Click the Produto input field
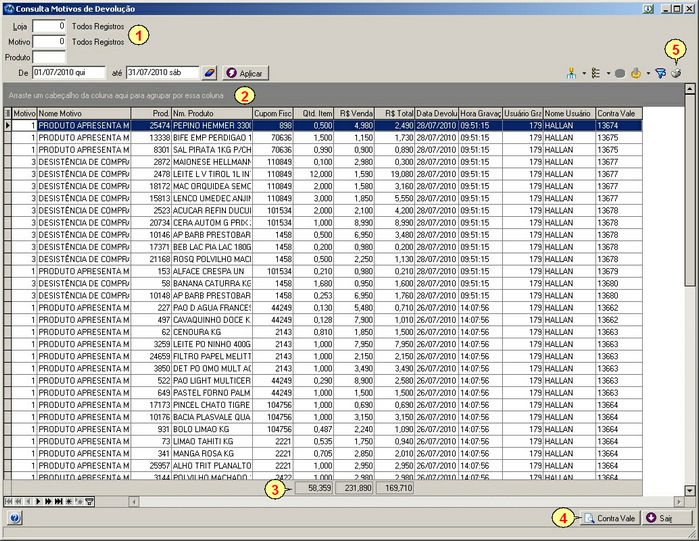The image size is (699, 541). (49, 57)
